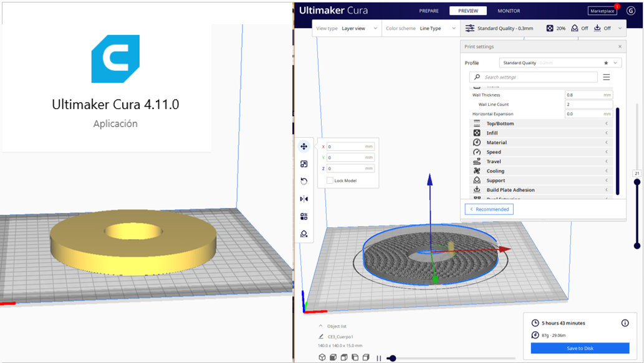
Task: Click the Recommended settings button
Action: (x=489, y=209)
